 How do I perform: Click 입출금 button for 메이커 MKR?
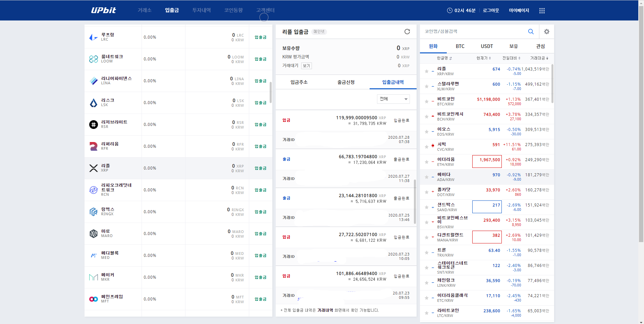pyautogui.click(x=261, y=277)
